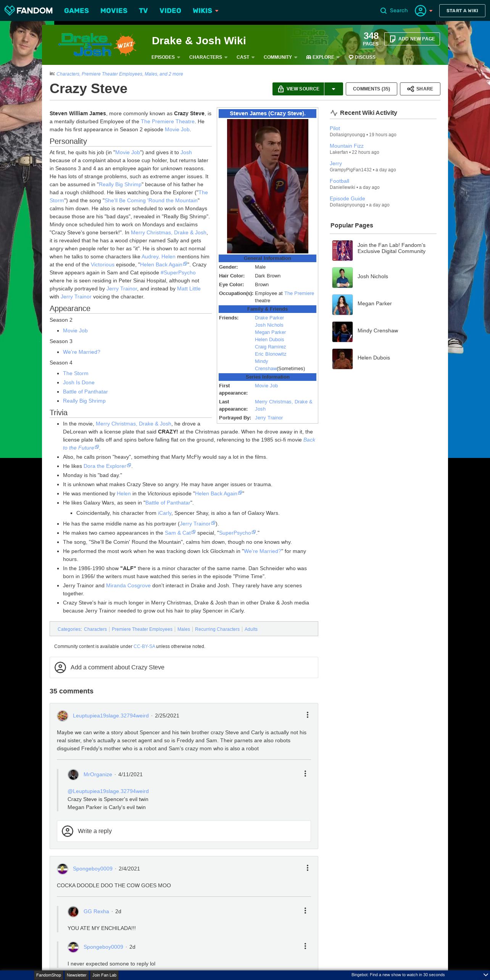Viewport: 490px width, 980px height.
Task: Open Back to the Future external link
Action: tap(189, 444)
